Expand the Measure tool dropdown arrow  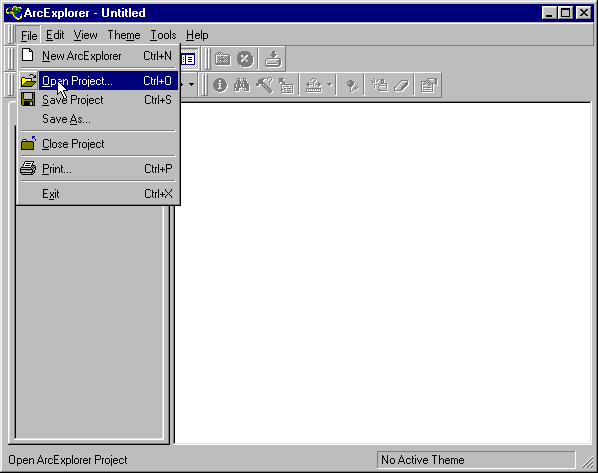[x=330, y=85]
